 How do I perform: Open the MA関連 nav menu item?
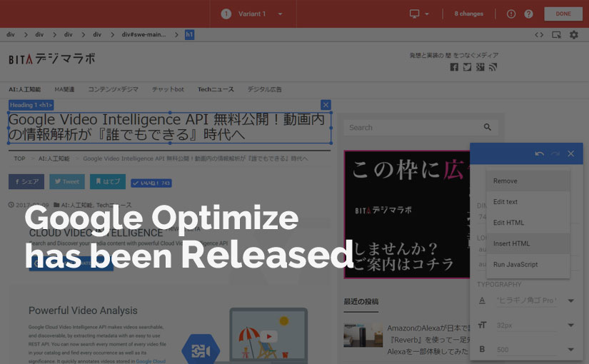tap(64, 89)
